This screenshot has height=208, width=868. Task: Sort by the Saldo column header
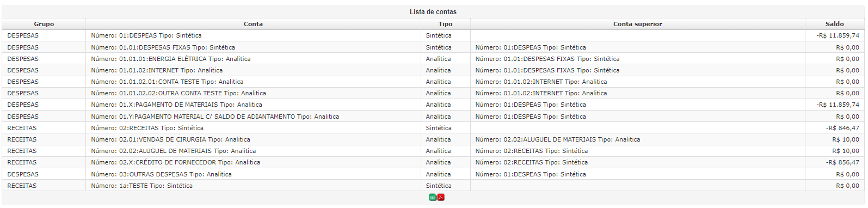click(x=834, y=24)
